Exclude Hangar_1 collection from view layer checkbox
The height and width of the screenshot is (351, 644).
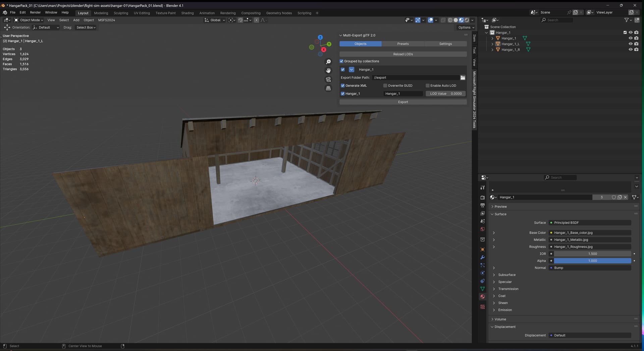625,33
